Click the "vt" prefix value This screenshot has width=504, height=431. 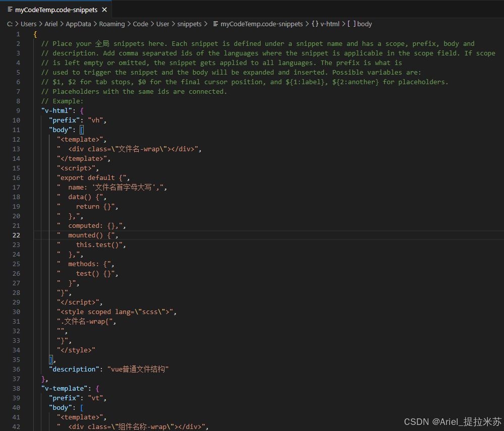[95, 398]
